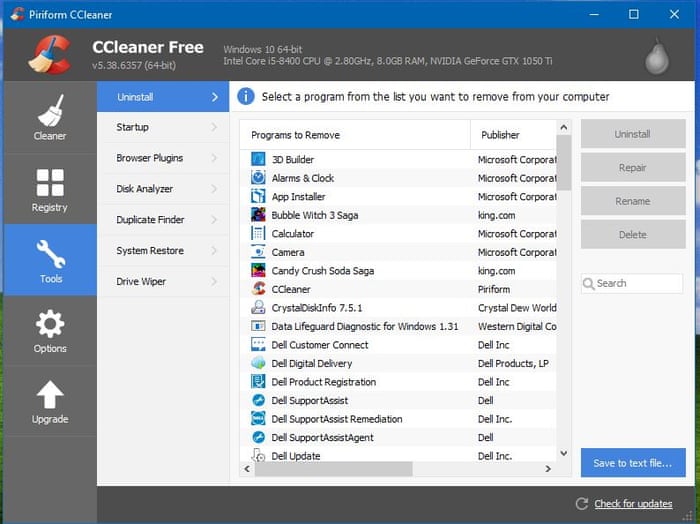Screen dimensions: 700x524
Task: Click into the Search input field
Action: pos(637,284)
